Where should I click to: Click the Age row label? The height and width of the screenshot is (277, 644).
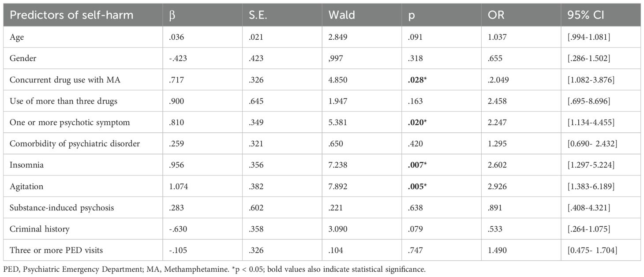17,37
